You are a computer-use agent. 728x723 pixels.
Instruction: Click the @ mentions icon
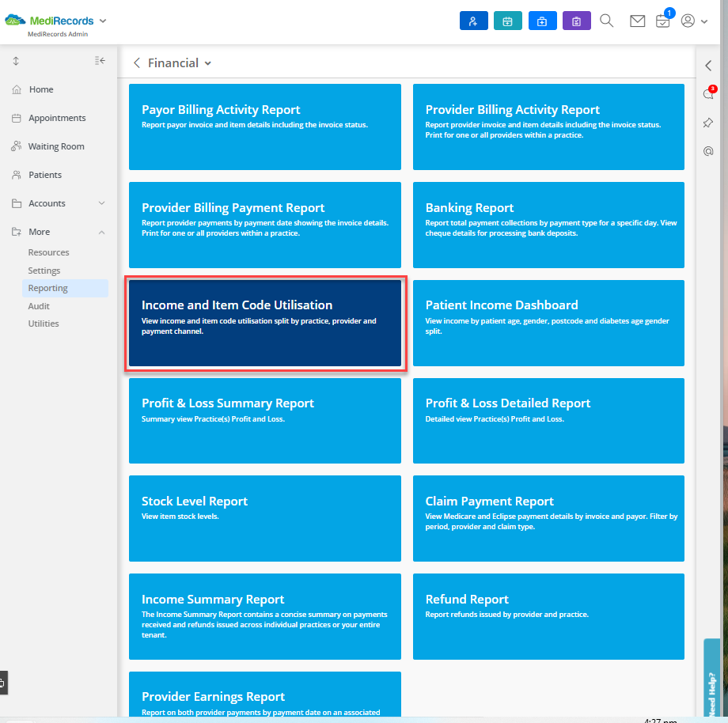(x=708, y=151)
